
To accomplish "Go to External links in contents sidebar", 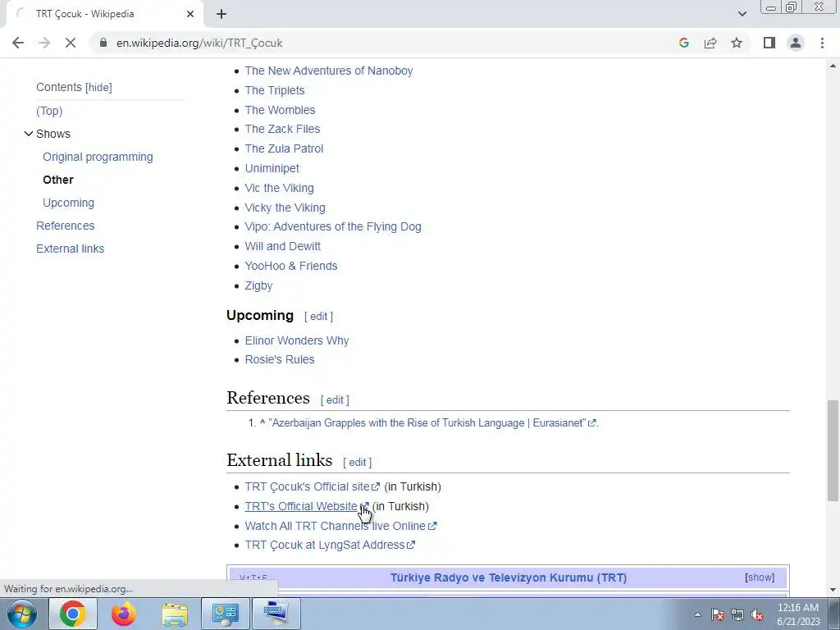I will click(71, 249).
